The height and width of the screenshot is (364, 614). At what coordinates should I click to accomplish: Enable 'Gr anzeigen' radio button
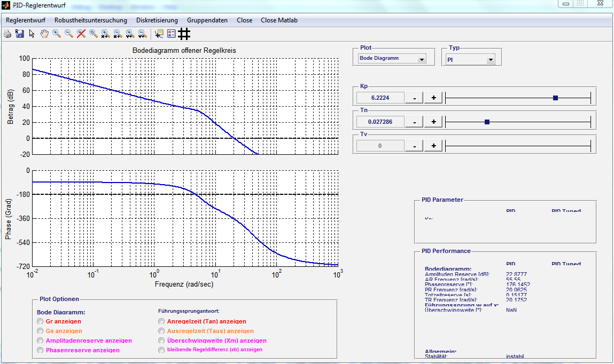click(x=41, y=321)
